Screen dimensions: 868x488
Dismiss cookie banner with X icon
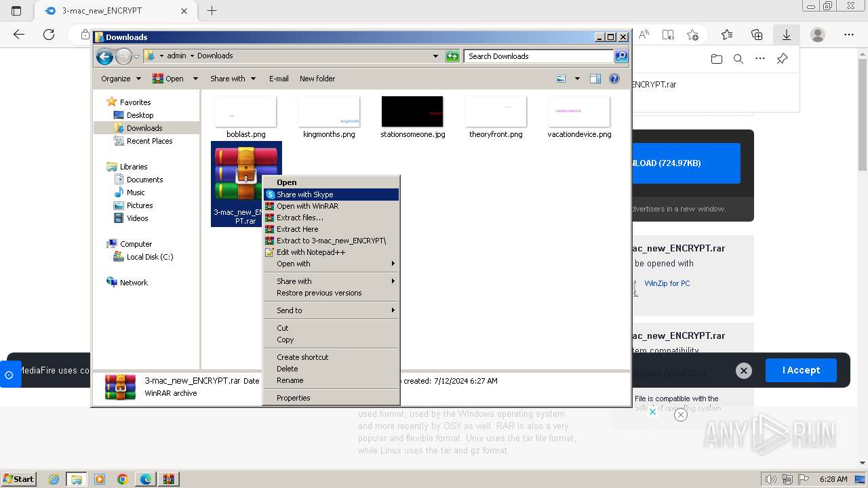click(x=744, y=370)
